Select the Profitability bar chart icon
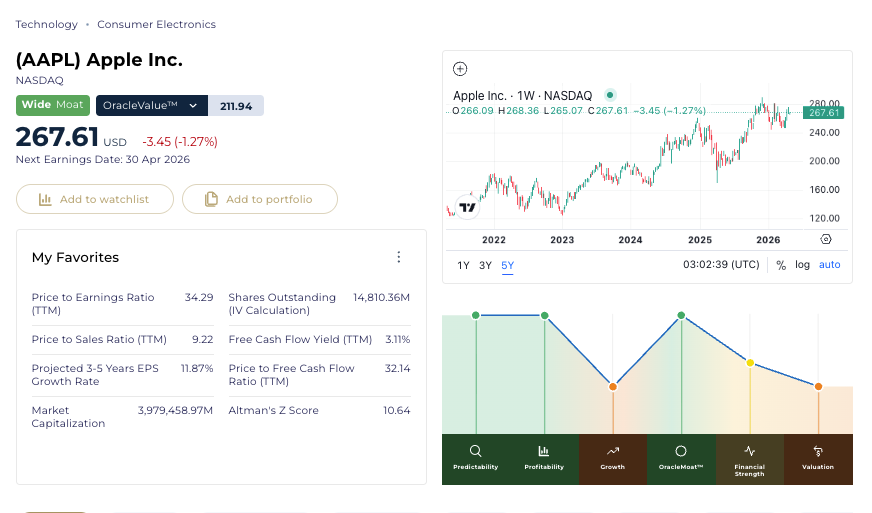The height and width of the screenshot is (513, 872). pos(544,451)
